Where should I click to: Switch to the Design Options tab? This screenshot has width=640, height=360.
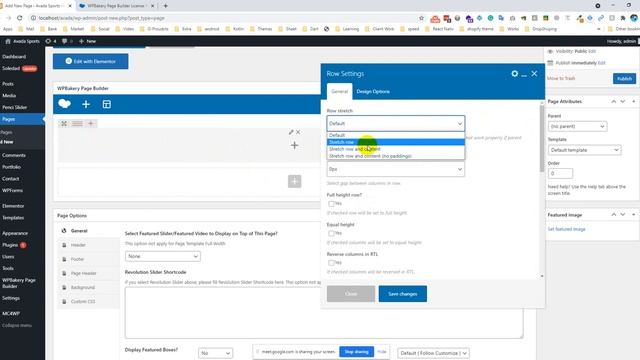373,91
